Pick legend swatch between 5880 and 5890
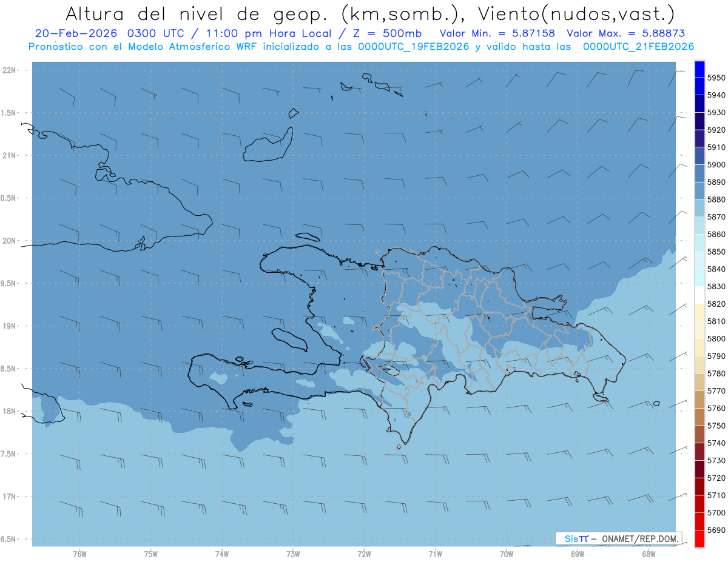728x562 pixels. click(x=699, y=191)
